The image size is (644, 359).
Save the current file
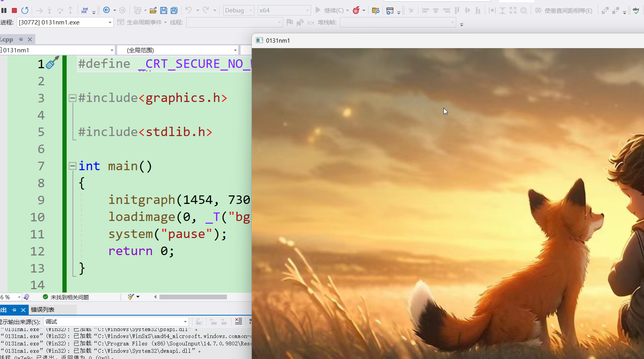tap(164, 10)
